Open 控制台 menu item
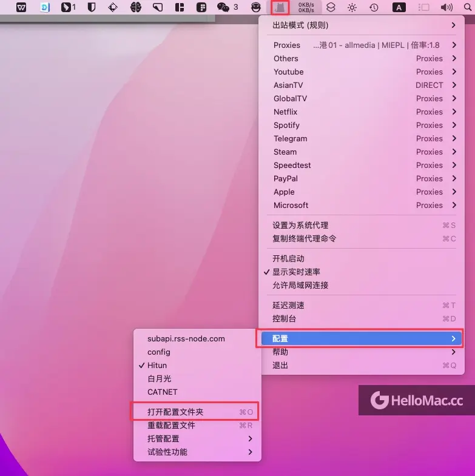The height and width of the screenshot is (476, 475). tap(362, 319)
